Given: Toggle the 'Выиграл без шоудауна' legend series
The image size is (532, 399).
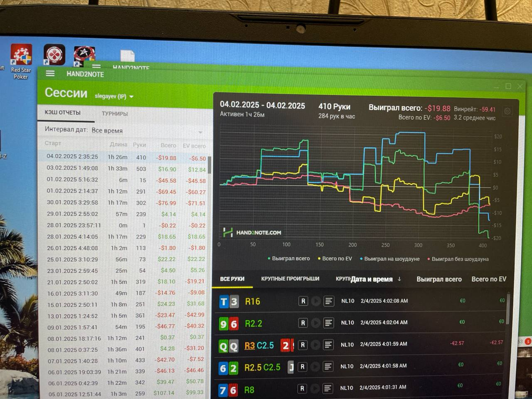Looking at the screenshot, I should click(458, 259).
